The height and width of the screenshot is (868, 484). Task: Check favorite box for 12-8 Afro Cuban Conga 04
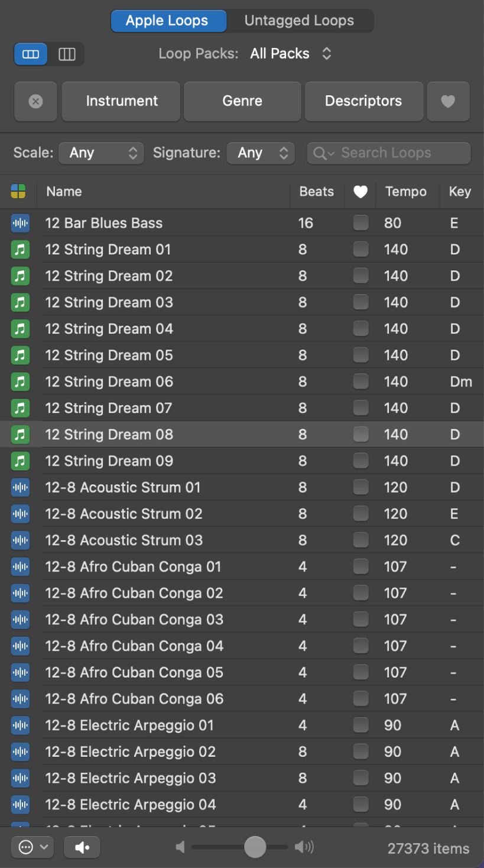coord(360,646)
